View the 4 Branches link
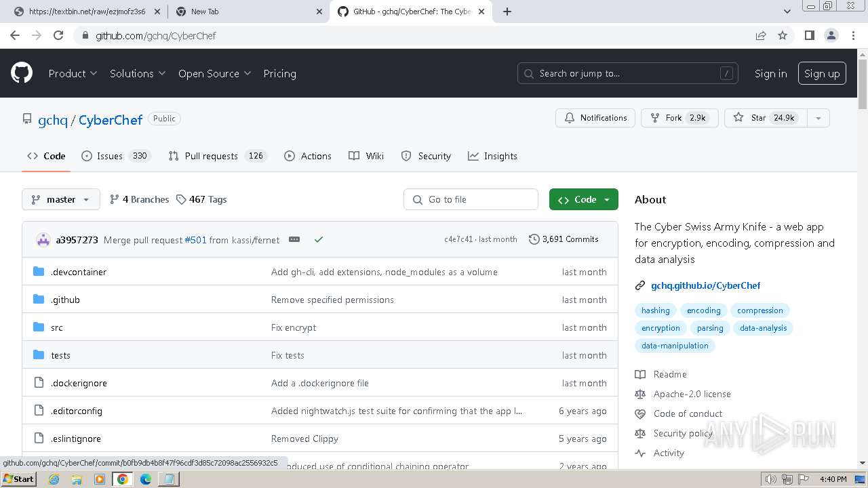Screen dimensions: 868x488 (139, 199)
